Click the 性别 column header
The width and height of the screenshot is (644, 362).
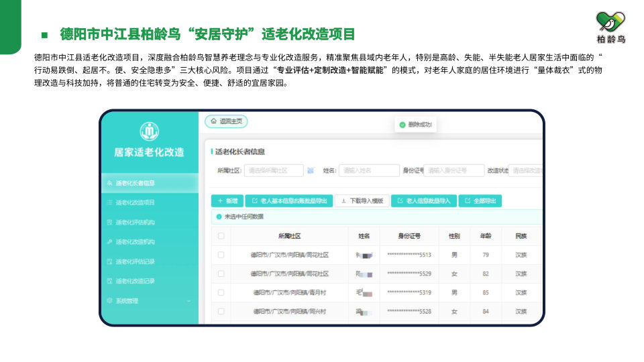[x=454, y=236]
